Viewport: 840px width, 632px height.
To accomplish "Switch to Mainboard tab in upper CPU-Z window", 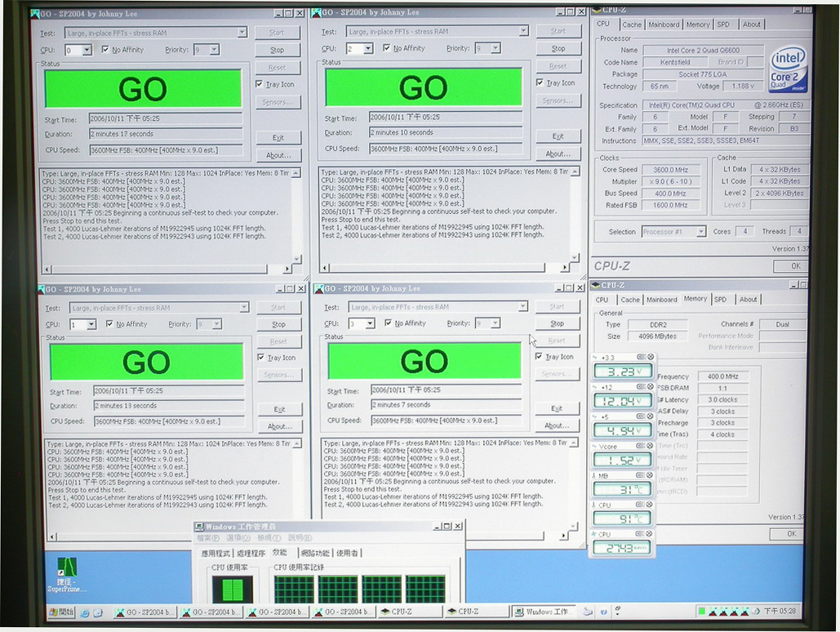I will 664,24.
